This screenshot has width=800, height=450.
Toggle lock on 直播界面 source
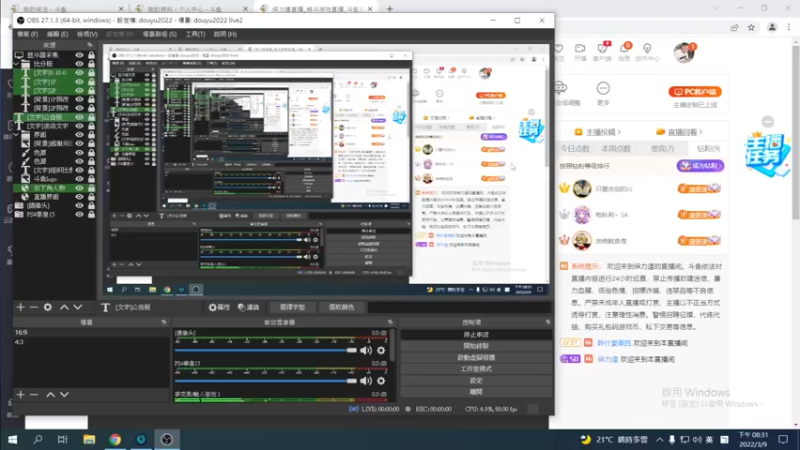(x=91, y=197)
